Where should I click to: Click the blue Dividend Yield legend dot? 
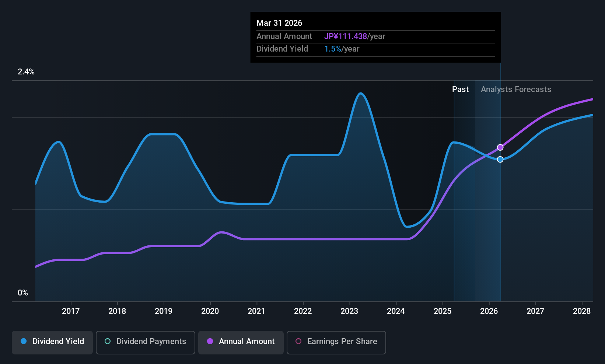click(x=24, y=341)
